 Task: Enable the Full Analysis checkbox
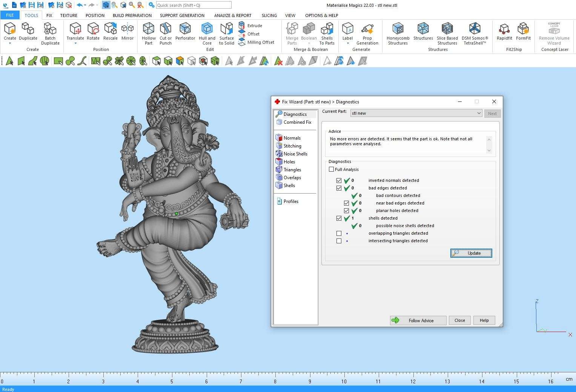pos(332,169)
